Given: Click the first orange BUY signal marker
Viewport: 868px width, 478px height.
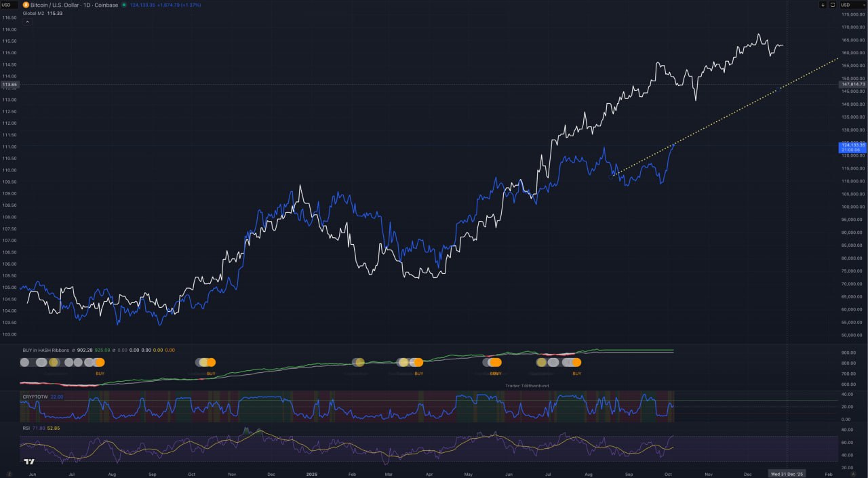Looking at the screenshot, I should tap(100, 363).
